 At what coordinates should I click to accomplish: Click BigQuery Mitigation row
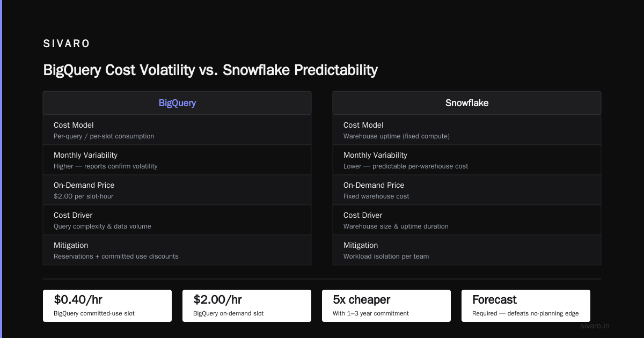click(x=177, y=250)
